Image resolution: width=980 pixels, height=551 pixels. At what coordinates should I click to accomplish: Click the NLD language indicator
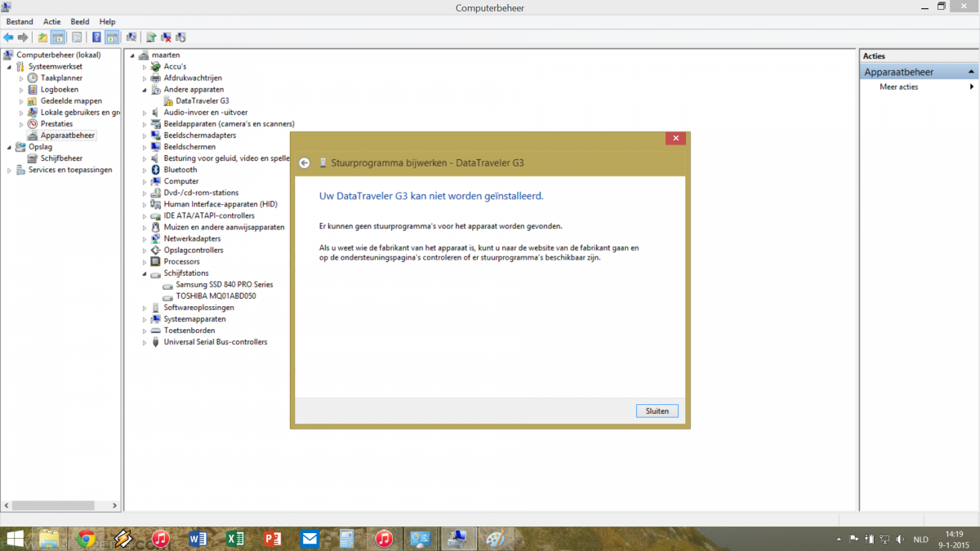pos(920,539)
